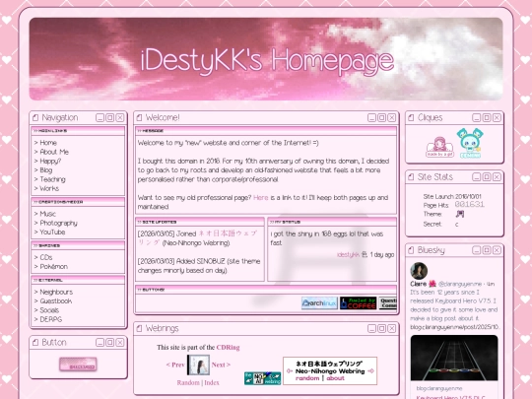Click the CDRing album cover thumbnail
532x399 pixels.
[198, 365]
